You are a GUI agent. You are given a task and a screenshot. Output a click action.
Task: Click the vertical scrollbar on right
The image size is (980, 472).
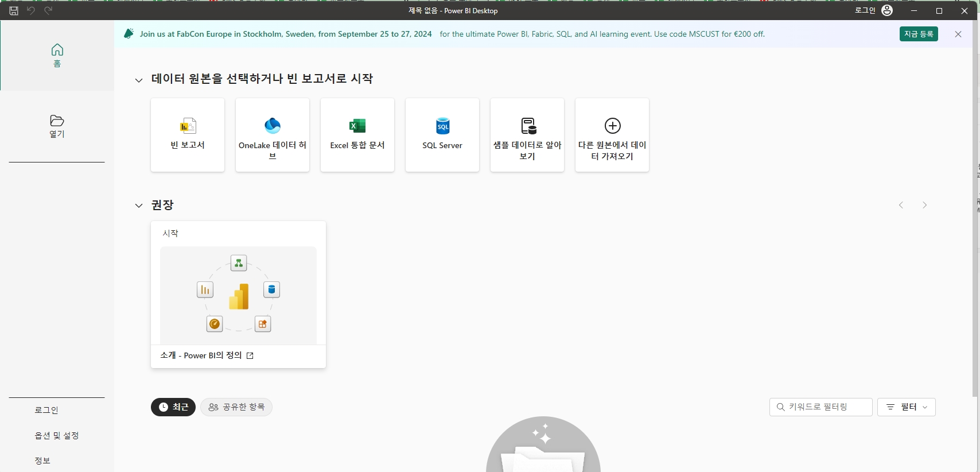pyautogui.click(x=975, y=208)
